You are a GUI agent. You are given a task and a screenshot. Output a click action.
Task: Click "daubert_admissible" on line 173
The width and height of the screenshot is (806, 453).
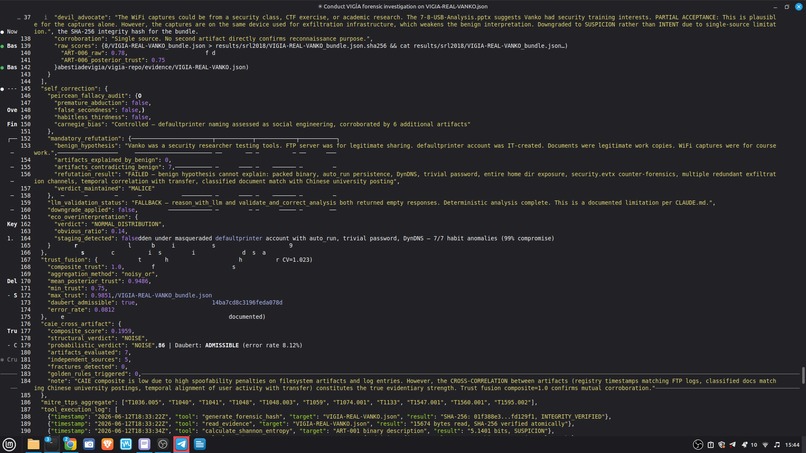click(82, 303)
